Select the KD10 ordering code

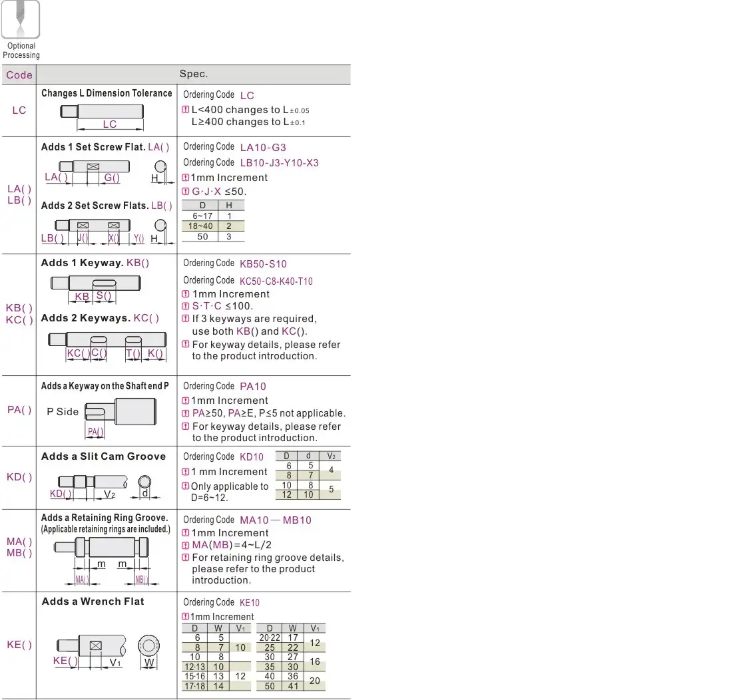tap(252, 457)
